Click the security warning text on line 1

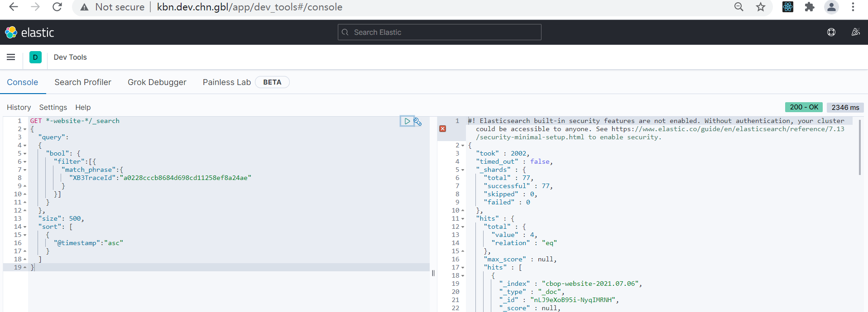657,129
